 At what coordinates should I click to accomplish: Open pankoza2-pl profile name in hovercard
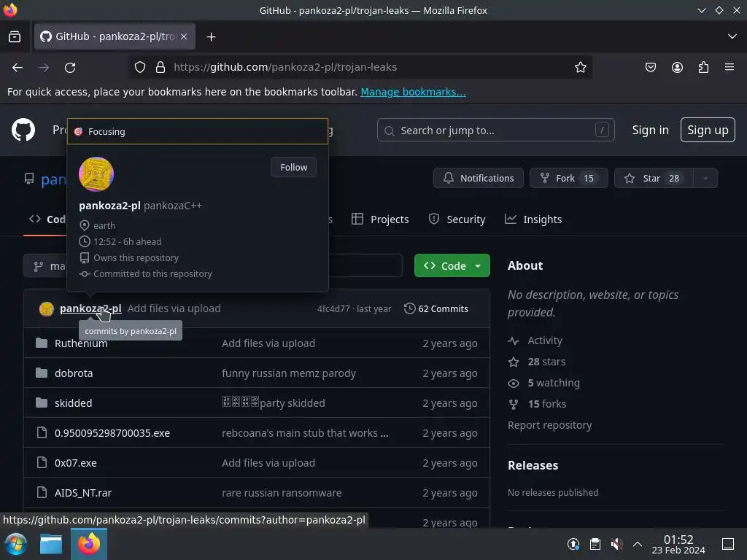[x=109, y=206]
